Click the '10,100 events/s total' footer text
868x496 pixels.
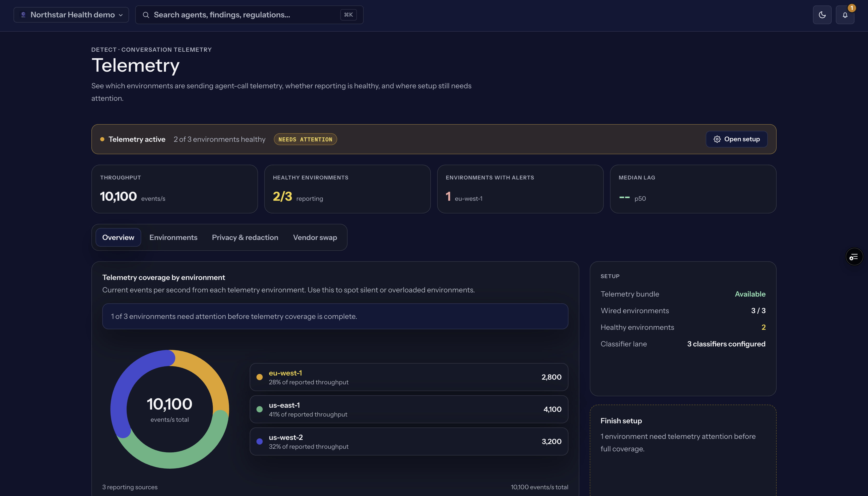pos(539,487)
